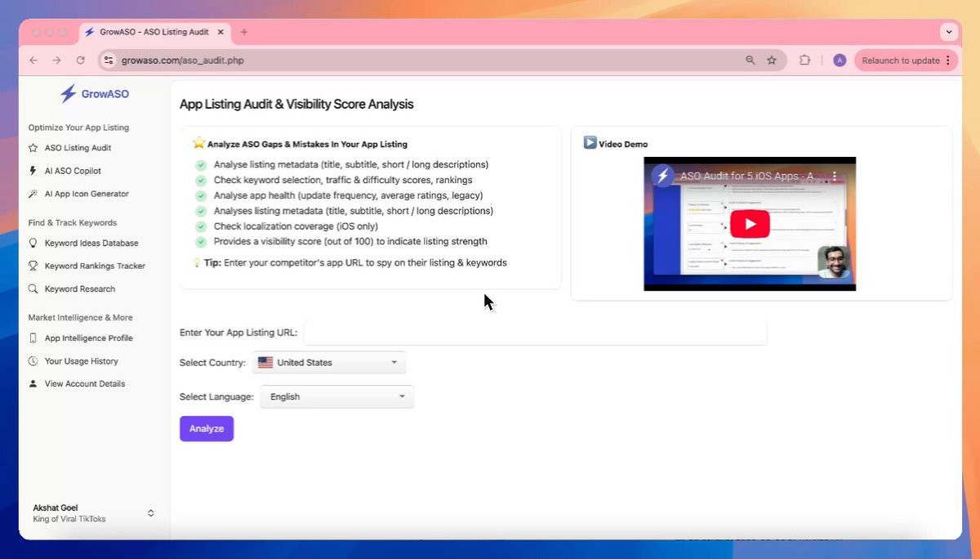Open the tab search dropdown arrow
The width and height of the screenshot is (980, 559).
[x=948, y=32]
